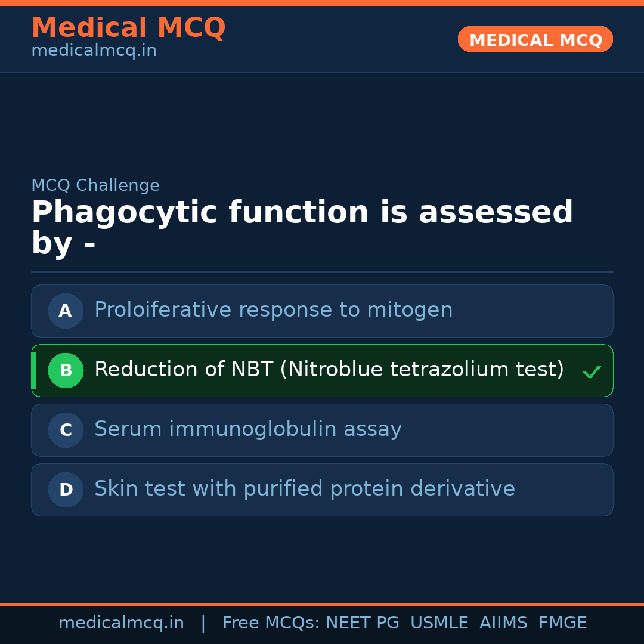Open medicalmcq.in link under header title

[94, 51]
